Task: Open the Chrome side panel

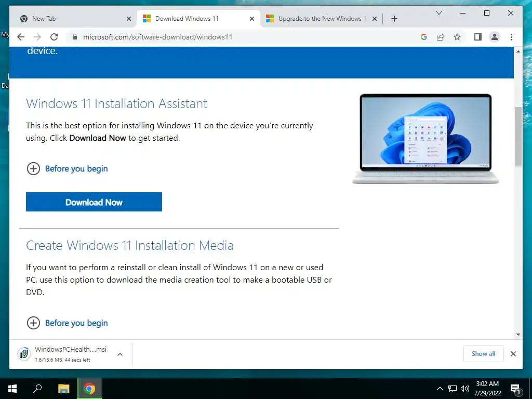Action: point(478,37)
